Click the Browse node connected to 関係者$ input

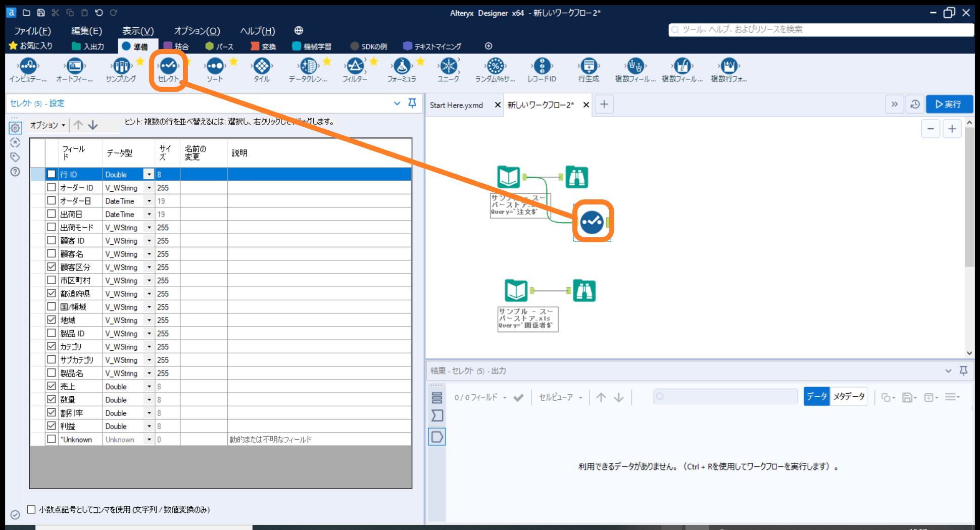(x=584, y=291)
